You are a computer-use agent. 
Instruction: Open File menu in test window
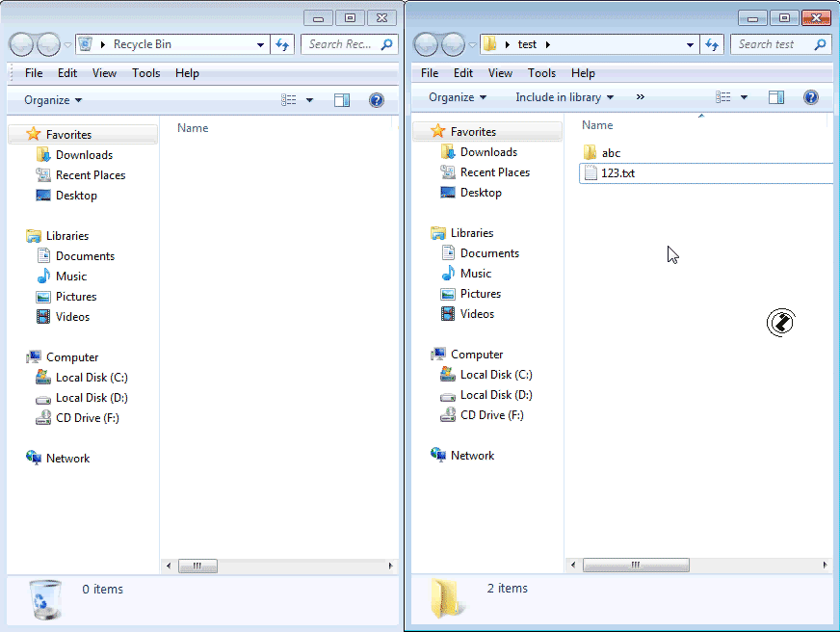(x=430, y=73)
